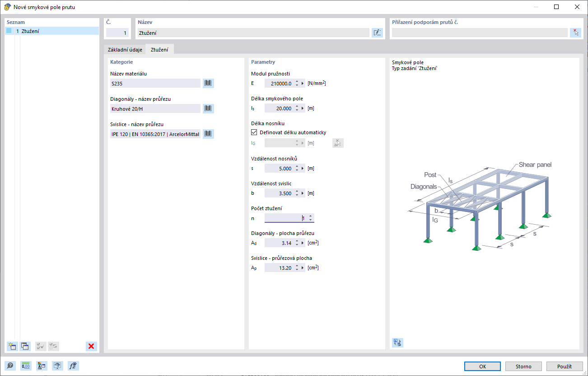Click the red X delete icon under the list

pos(91,346)
